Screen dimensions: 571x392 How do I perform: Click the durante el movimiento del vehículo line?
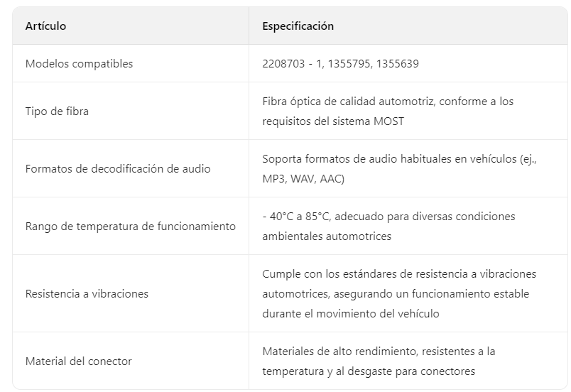click(x=350, y=313)
